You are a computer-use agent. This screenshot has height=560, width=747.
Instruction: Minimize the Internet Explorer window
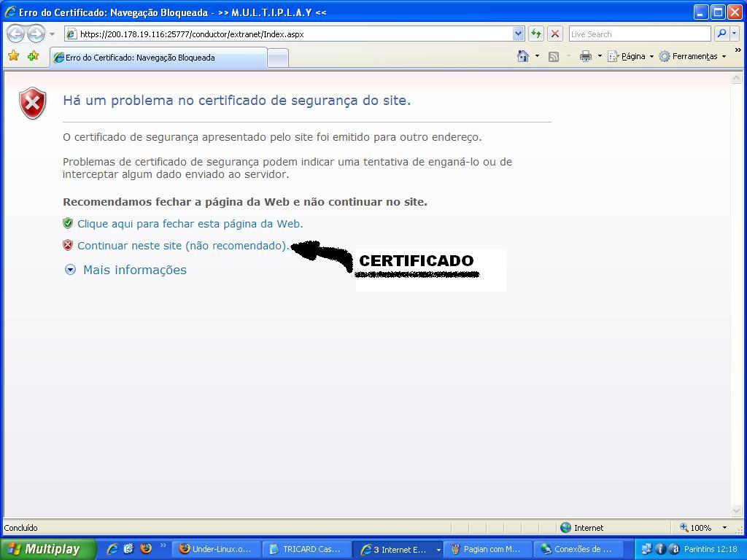coord(700,12)
